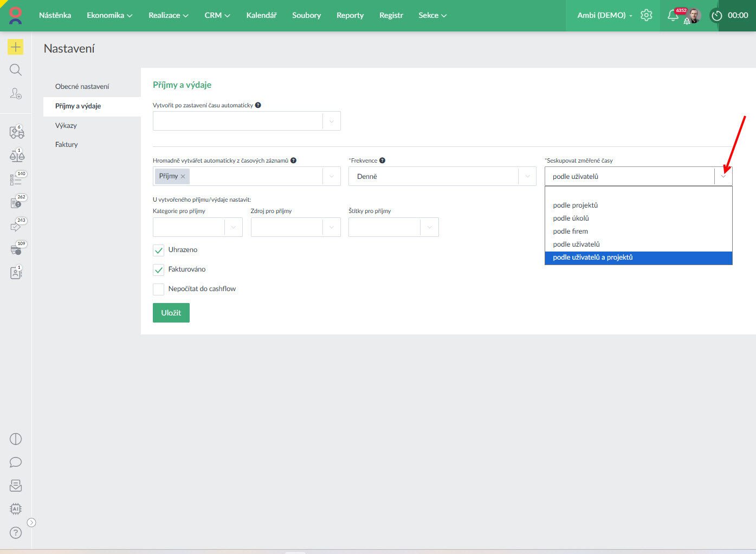The width and height of the screenshot is (756, 554).
Task: Remove the Příjmy tag with its x
Action: coord(183,177)
